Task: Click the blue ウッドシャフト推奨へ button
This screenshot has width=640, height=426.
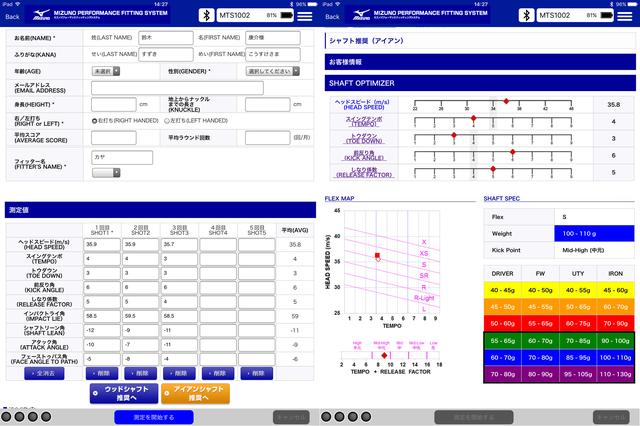Action: (124, 393)
